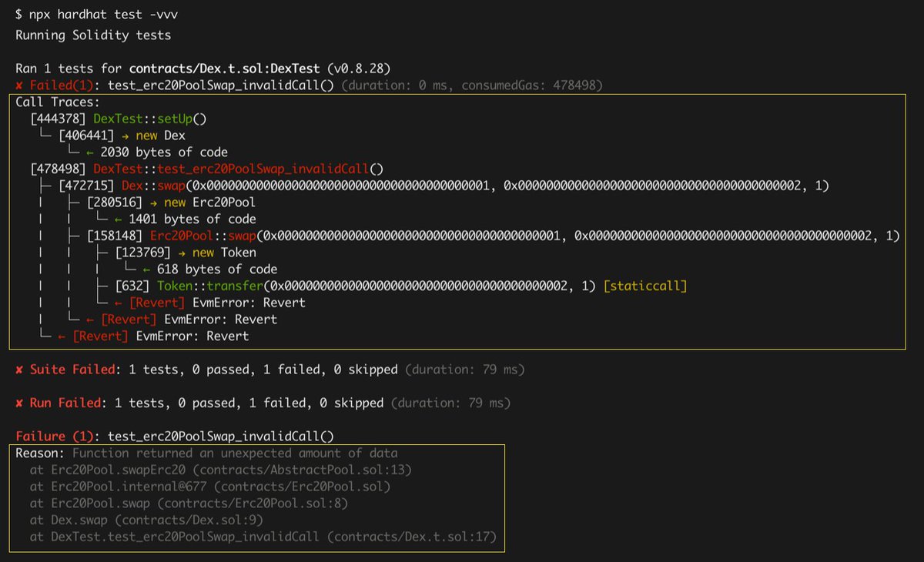Click the 'Token::transfer' call in the trace

pyautogui.click(x=210, y=286)
